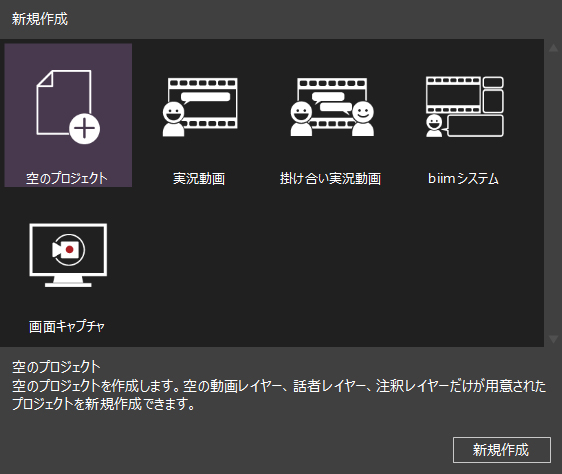This screenshot has width=562, height=474.
Task: Click the project description paragraph text
Action: coord(279,395)
